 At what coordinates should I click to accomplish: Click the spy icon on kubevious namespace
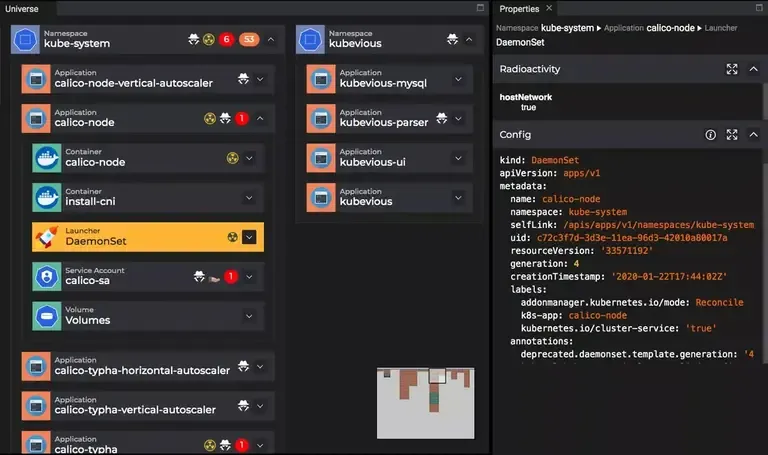[x=453, y=39]
